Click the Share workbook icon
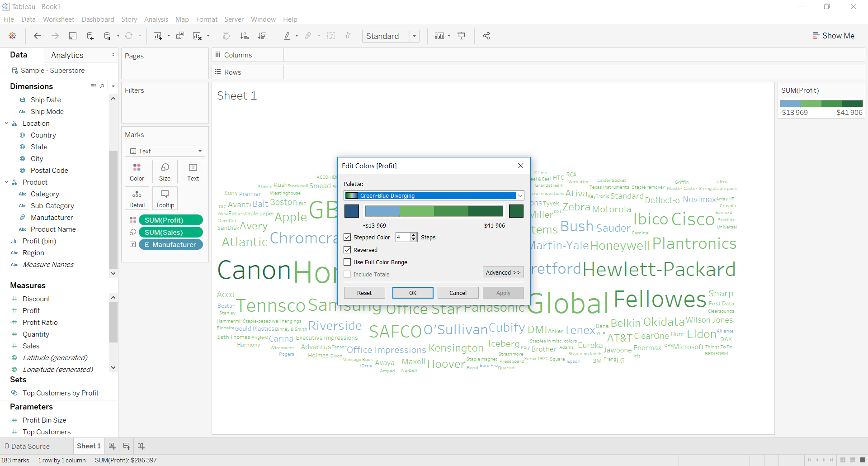Viewport: 868px width, 466px height. [x=486, y=36]
